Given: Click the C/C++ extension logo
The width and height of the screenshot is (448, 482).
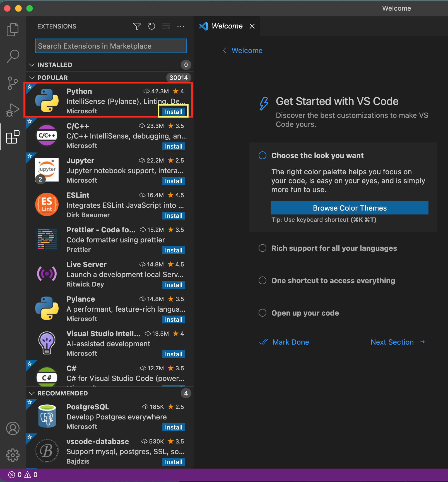Looking at the screenshot, I should [x=47, y=135].
